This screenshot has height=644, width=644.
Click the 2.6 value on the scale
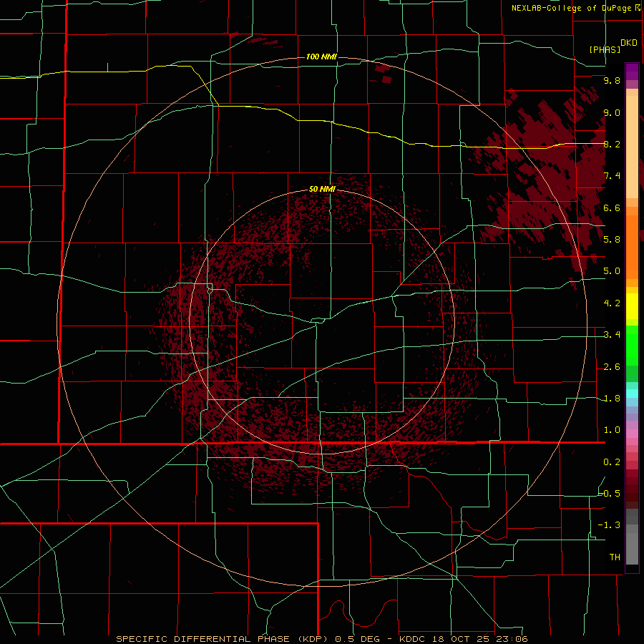[612, 367]
